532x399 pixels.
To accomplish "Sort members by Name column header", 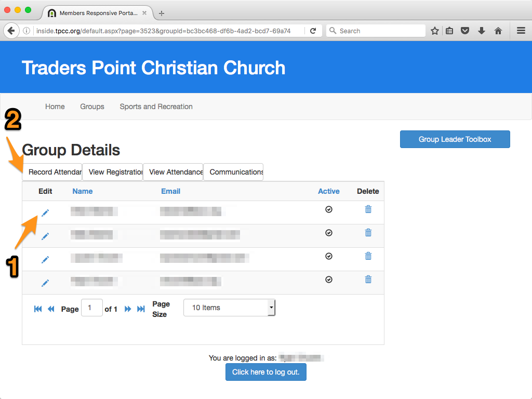I will point(83,191).
